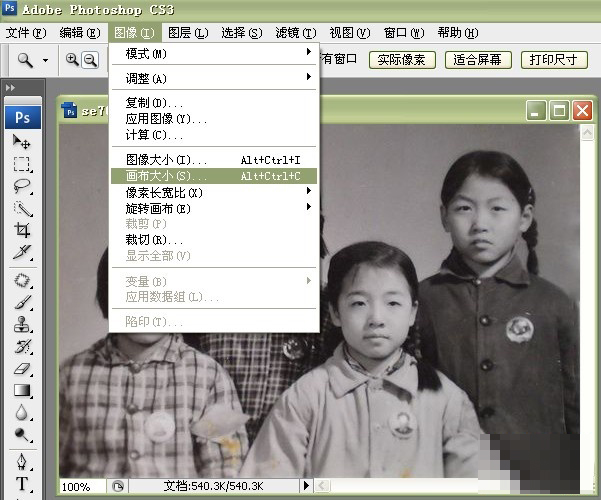Pick the Lasso tool

click(22, 186)
